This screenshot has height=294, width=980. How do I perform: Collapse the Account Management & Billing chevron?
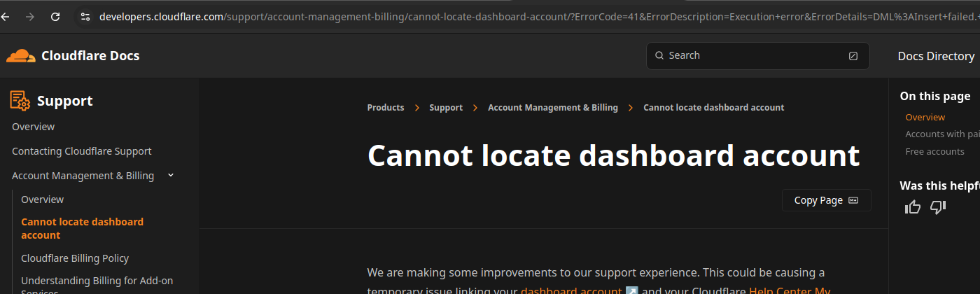[x=171, y=176]
